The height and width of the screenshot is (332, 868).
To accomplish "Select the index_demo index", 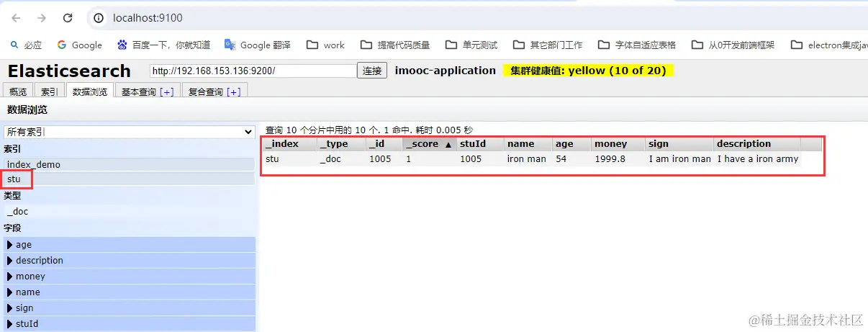I will tap(130, 164).
